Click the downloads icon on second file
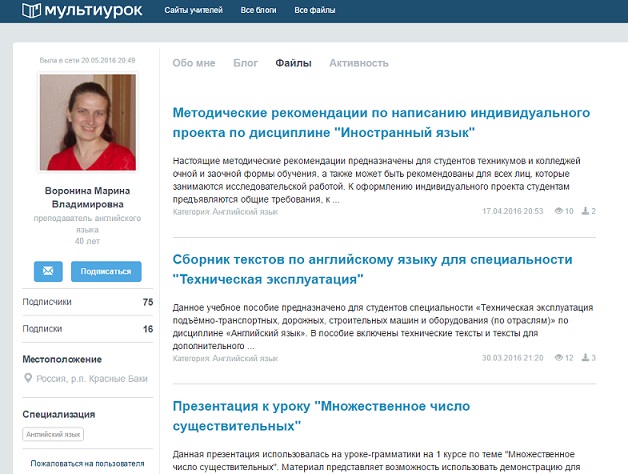 583,358
